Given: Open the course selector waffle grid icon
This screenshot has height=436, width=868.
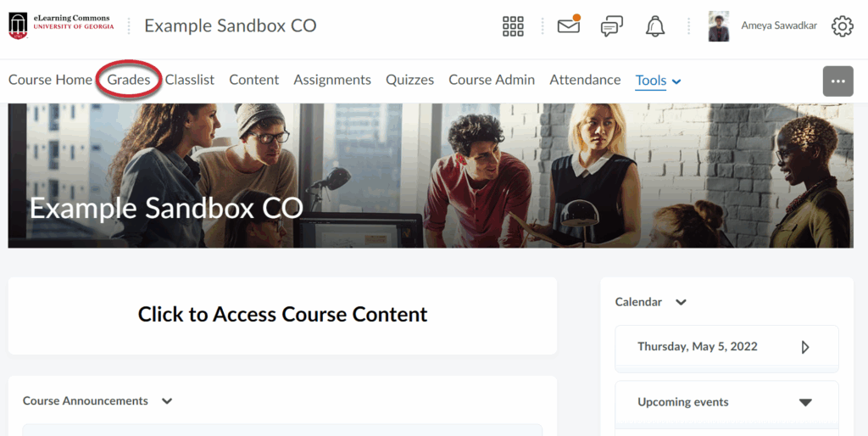Looking at the screenshot, I should click(x=513, y=26).
